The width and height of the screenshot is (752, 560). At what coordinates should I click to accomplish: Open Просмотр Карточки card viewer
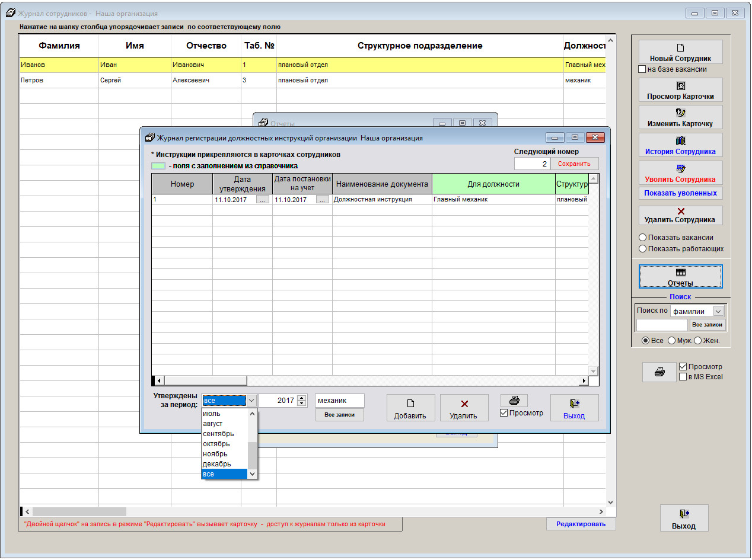tap(680, 90)
